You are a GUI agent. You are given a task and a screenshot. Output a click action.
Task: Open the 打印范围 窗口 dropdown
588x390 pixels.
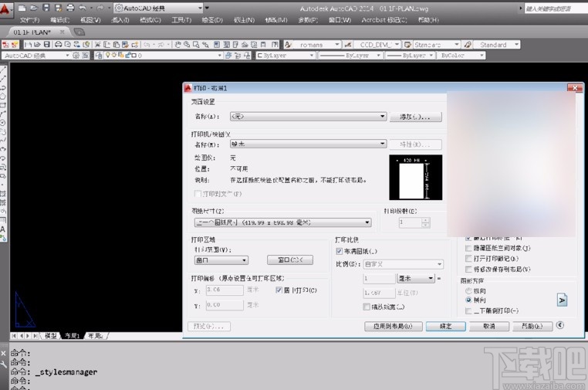click(221, 260)
